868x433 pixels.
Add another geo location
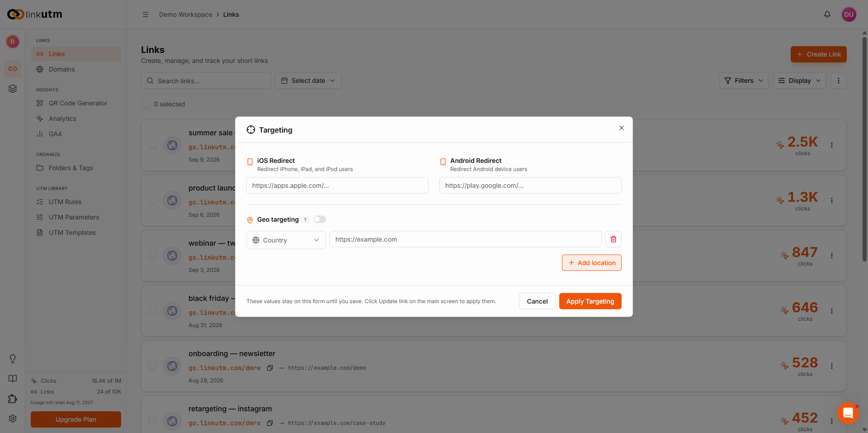click(592, 263)
